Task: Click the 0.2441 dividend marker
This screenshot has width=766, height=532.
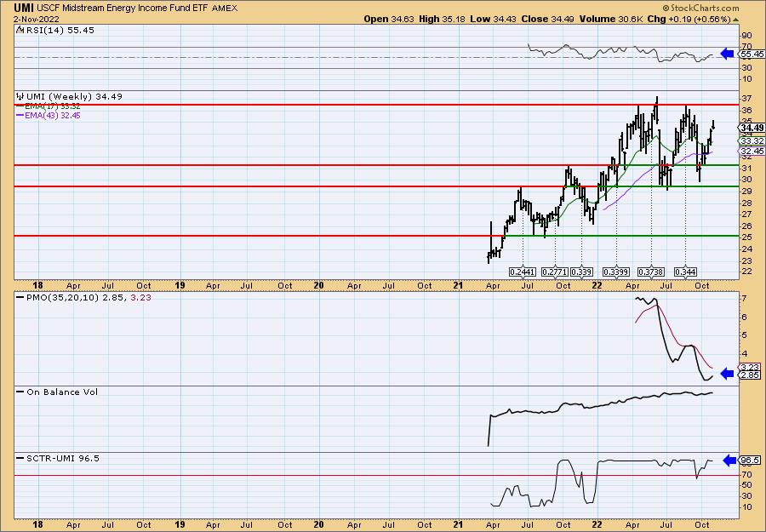Action: [x=523, y=272]
